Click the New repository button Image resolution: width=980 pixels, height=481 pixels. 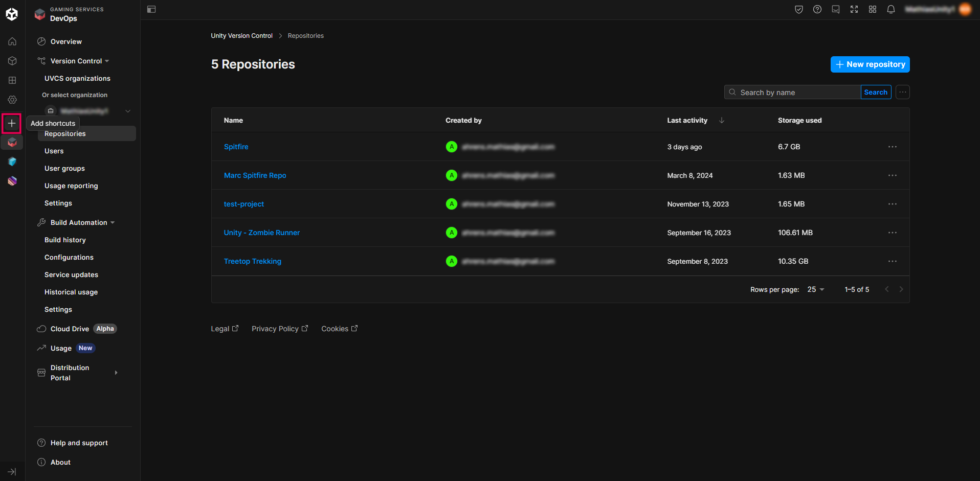pyautogui.click(x=870, y=64)
